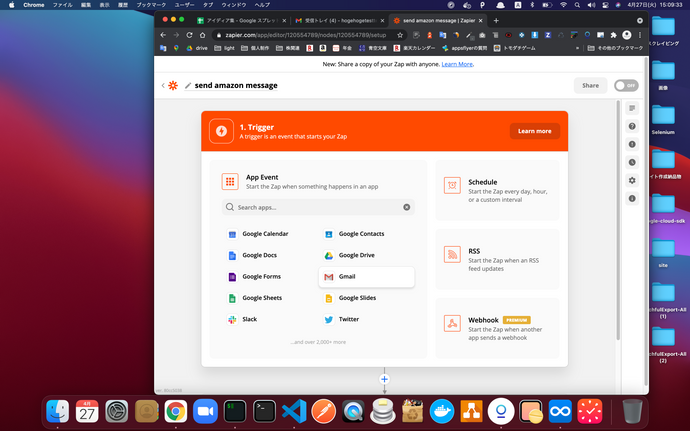Viewport: 690px width, 431px height.
Task: Open Spotlight search in menu bar
Action: (x=577, y=5)
